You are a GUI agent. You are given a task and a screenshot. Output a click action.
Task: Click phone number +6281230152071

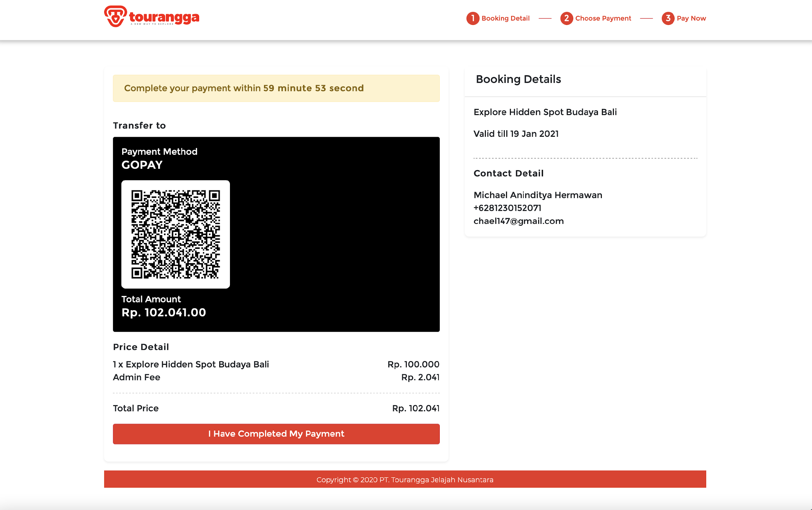(x=507, y=208)
